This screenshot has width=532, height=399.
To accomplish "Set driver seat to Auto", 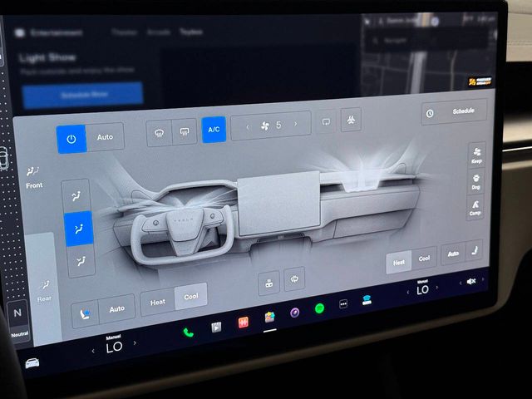I will 117,308.
